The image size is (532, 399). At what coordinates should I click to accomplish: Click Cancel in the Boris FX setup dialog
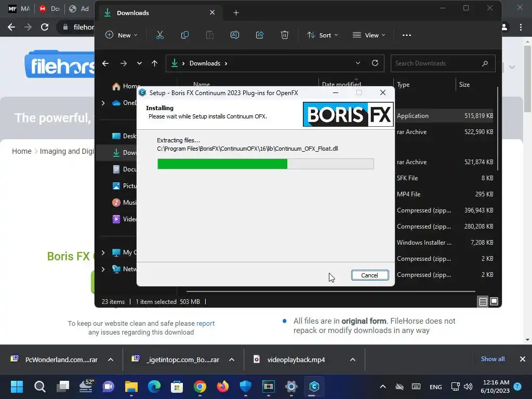[370, 275]
